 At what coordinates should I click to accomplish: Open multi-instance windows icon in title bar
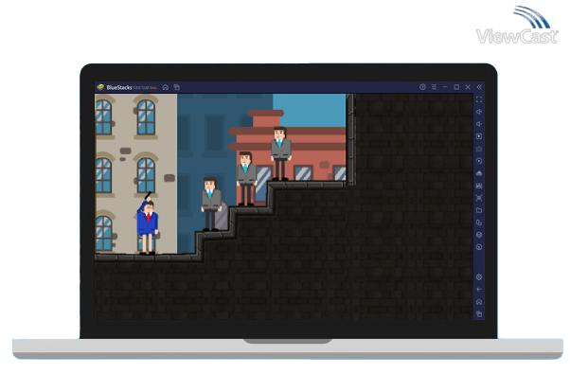[x=177, y=87]
